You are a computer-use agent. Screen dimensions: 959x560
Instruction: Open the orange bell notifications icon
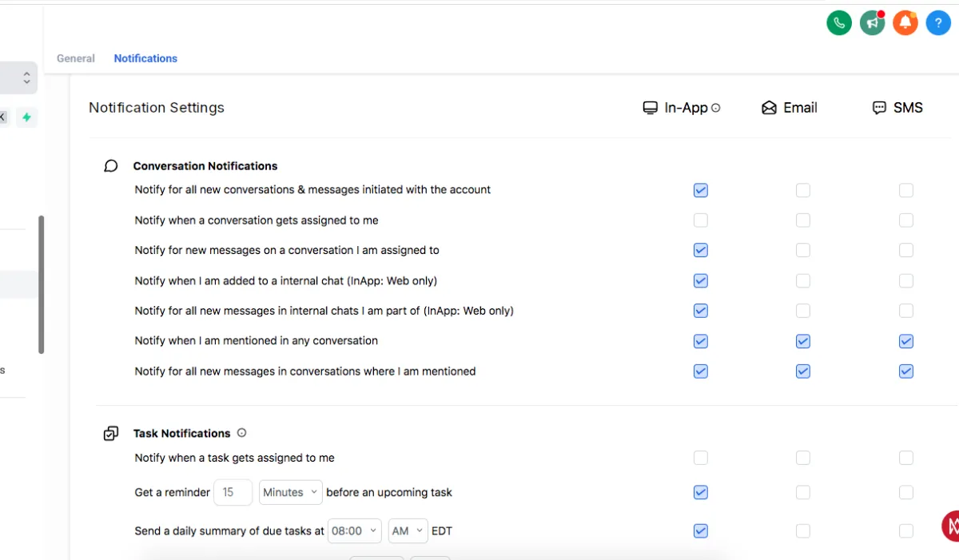[905, 23]
